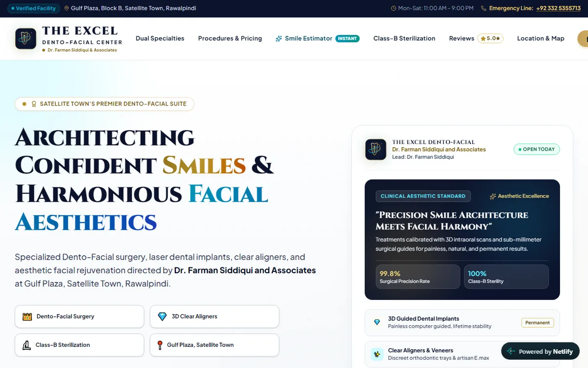Screen dimensions: 588x368
Task: Select Class-B Sterilization in the navigation
Action: point(404,38)
